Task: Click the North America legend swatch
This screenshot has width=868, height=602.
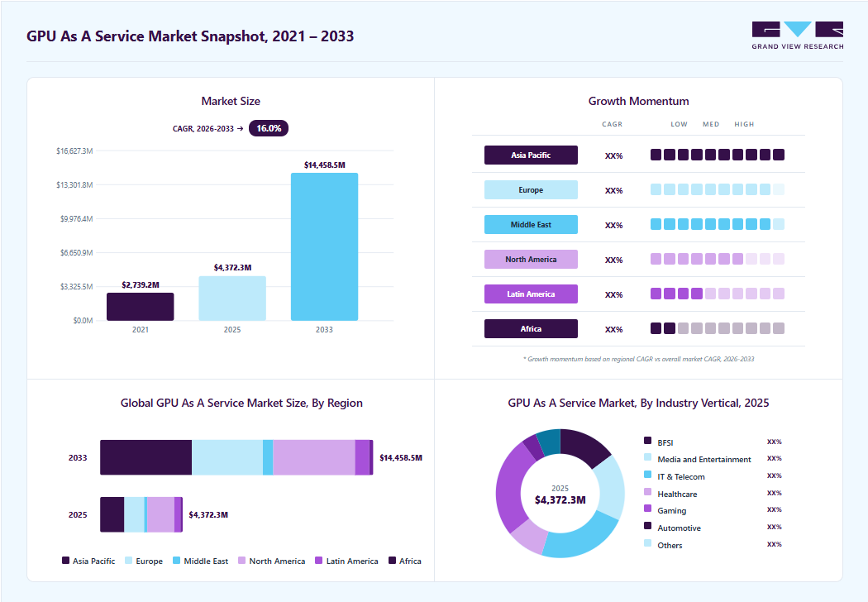Action: [x=242, y=561]
